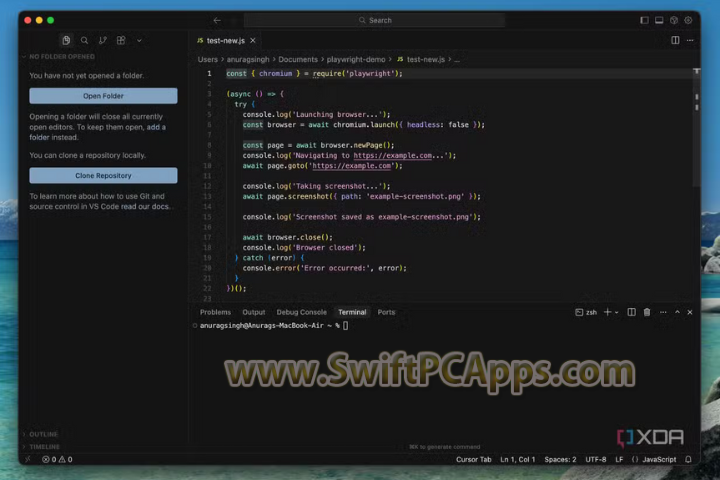Toggle the primary sidebar layout icon
720x480 pixels.
pos(644,20)
